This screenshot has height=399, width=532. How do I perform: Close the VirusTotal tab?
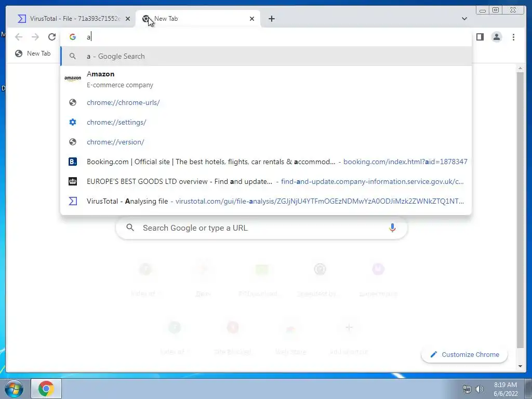click(x=128, y=19)
